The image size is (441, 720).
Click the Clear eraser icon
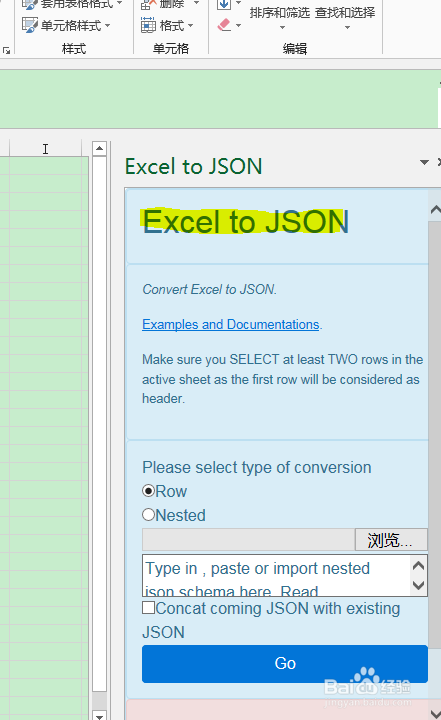click(x=224, y=25)
